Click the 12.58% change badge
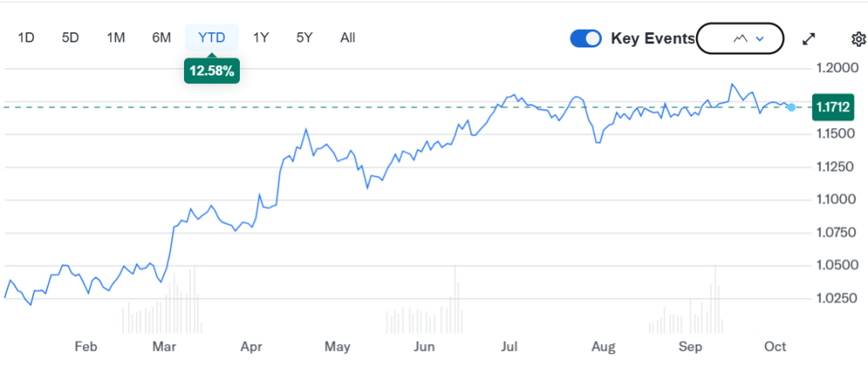The image size is (868, 367). 212,70
